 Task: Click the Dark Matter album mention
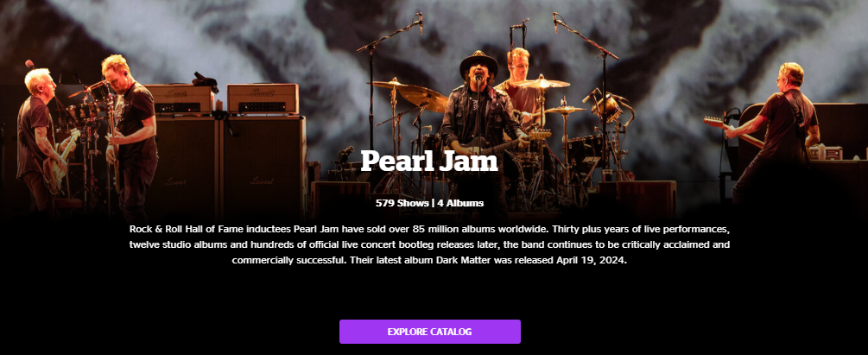463,260
